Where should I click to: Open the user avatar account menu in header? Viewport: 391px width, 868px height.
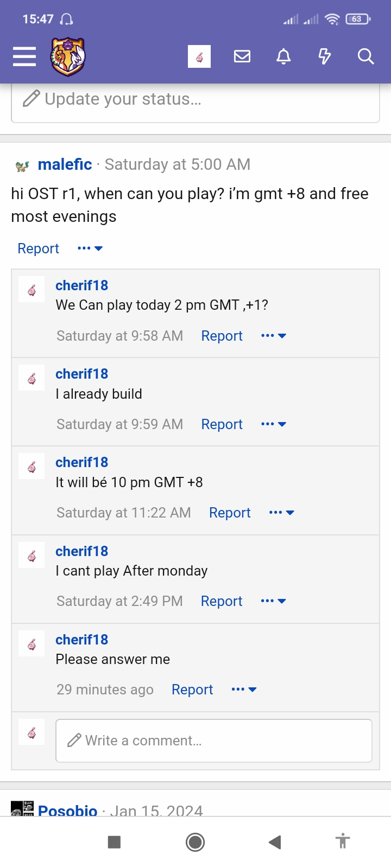199,56
